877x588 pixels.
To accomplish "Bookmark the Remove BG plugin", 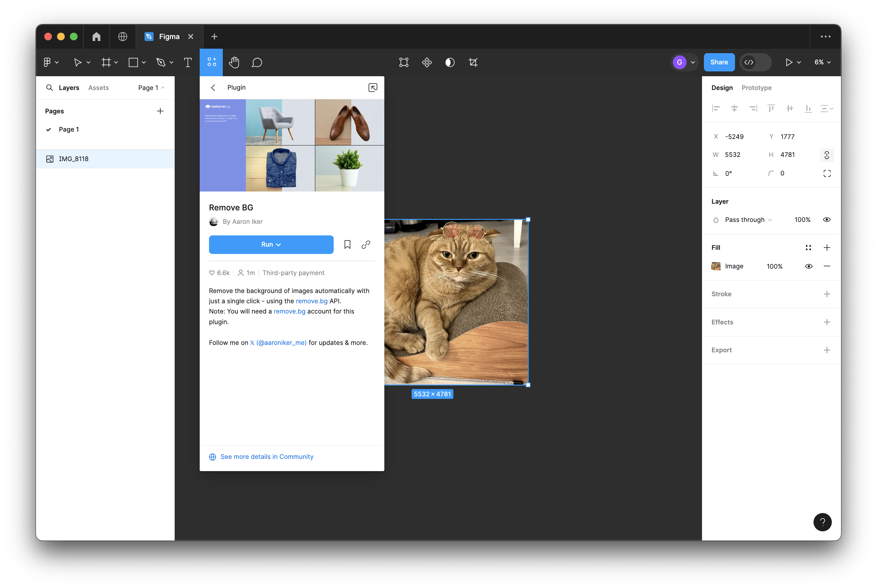I will click(x=347, y=244).
